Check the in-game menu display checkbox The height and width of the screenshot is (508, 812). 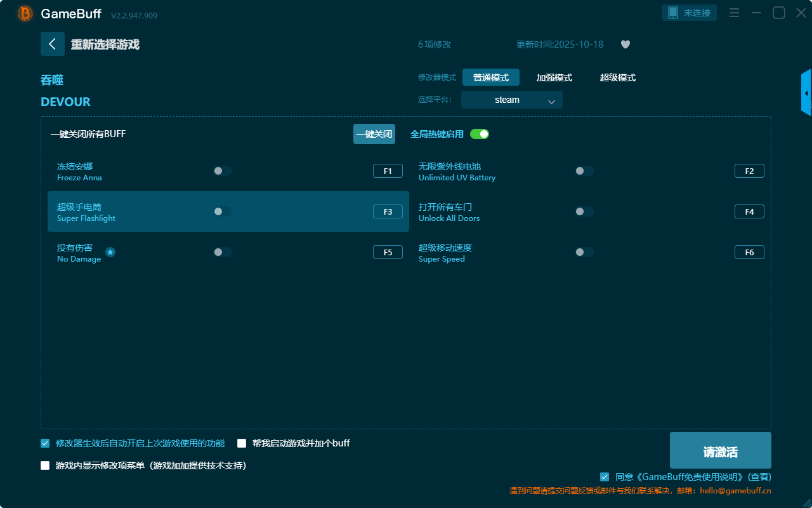[x=45, y=465]
